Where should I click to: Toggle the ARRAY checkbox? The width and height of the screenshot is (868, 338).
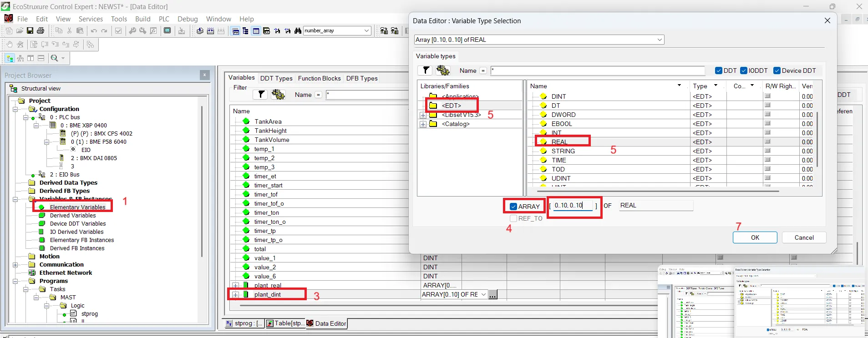click(x=513, y=207)
